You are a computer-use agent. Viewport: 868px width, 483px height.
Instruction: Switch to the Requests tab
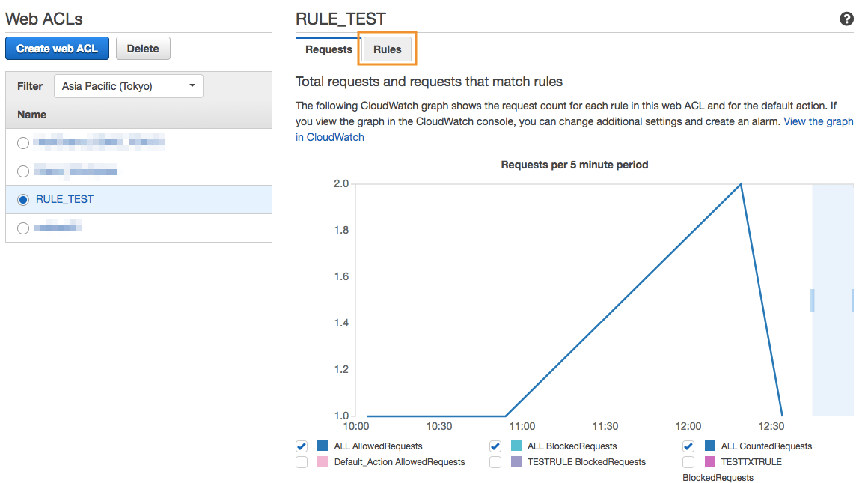[328, 49]
